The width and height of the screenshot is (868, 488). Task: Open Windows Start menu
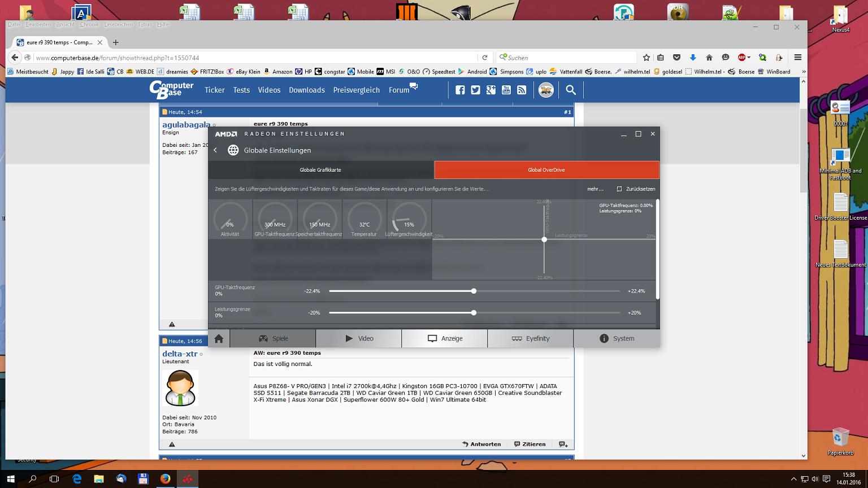[11, 479]
